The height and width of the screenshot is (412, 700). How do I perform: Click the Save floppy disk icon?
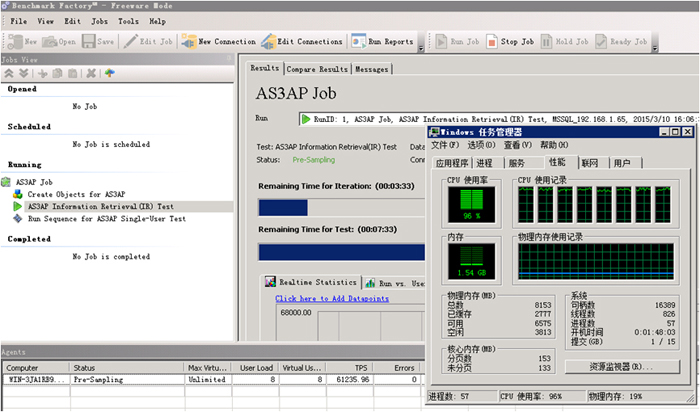coord(88,42)
